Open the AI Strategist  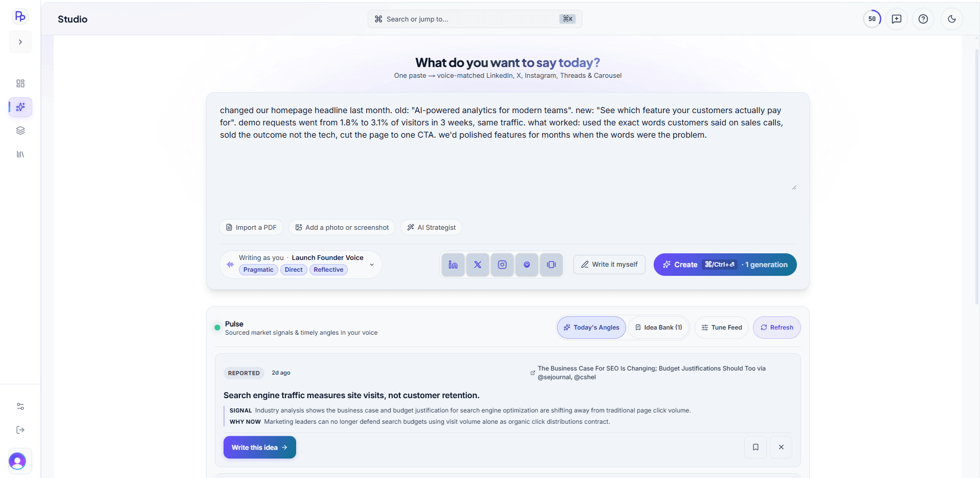pos(432,227)
